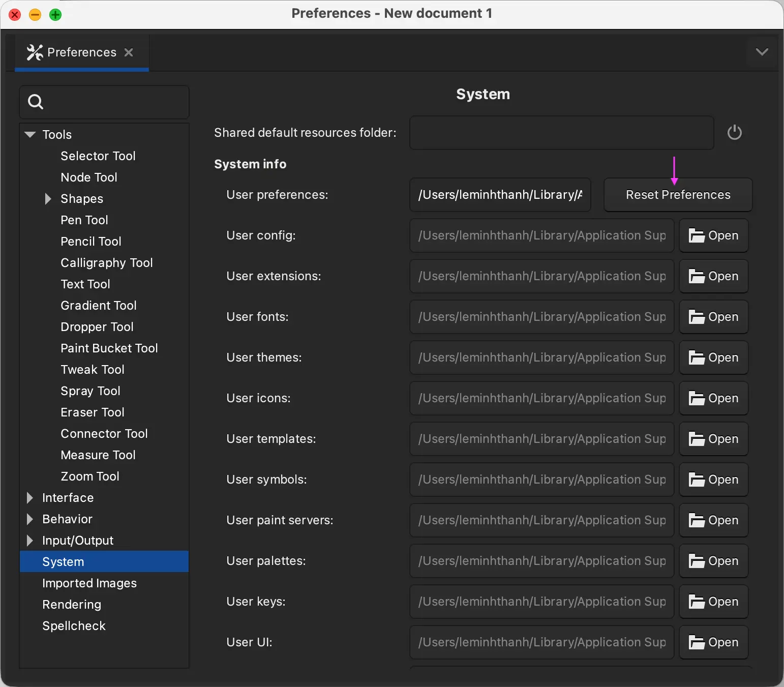Screen dimensions: 784x687
Task: Select Spray Tool in the tree
Action: point(91,391)
